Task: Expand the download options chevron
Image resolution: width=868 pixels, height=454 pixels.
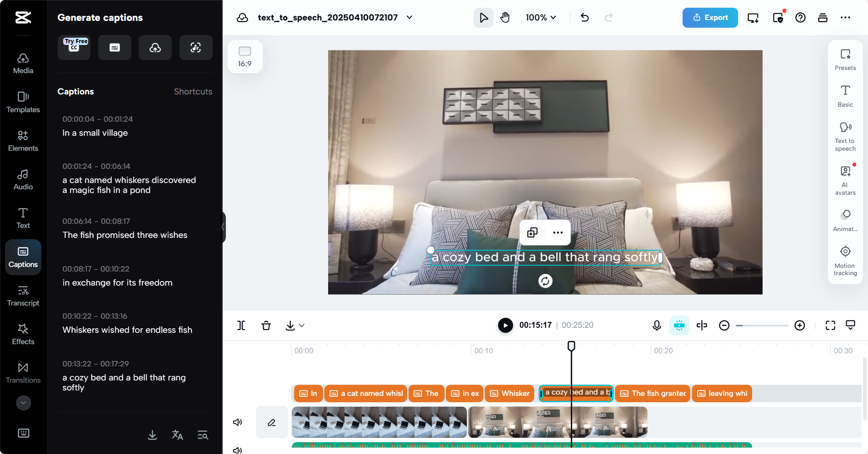Action: [x=303, y=326]
